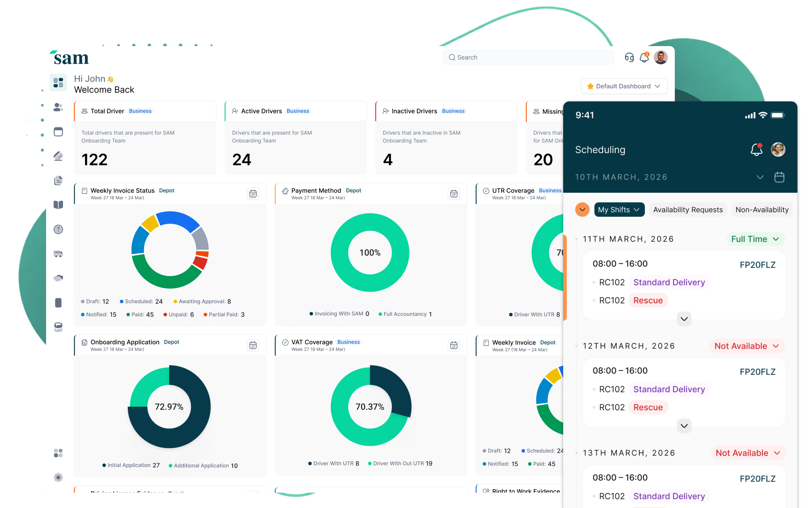This screenshot has height=508, width=812.
Task: Open the help question-mark icon in sidebar
Action: pyautogui.click(x=58, y=229)
